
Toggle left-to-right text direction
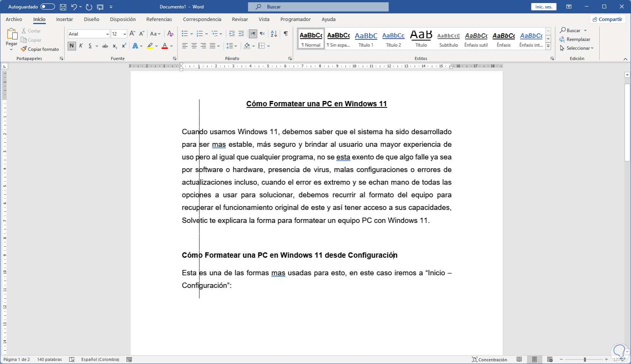point(253,34)
